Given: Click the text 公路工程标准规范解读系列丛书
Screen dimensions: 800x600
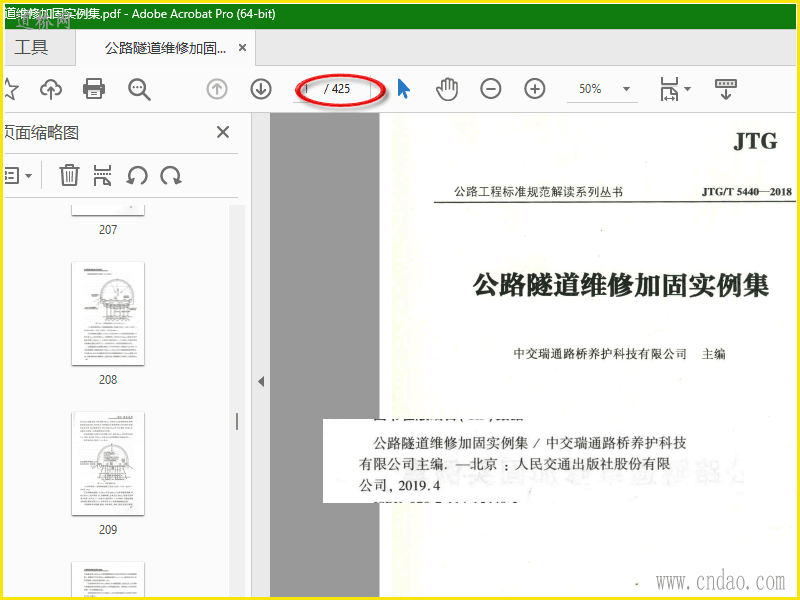Looking at the screenshot, I should pyautogui.click(x=538, y=192).
